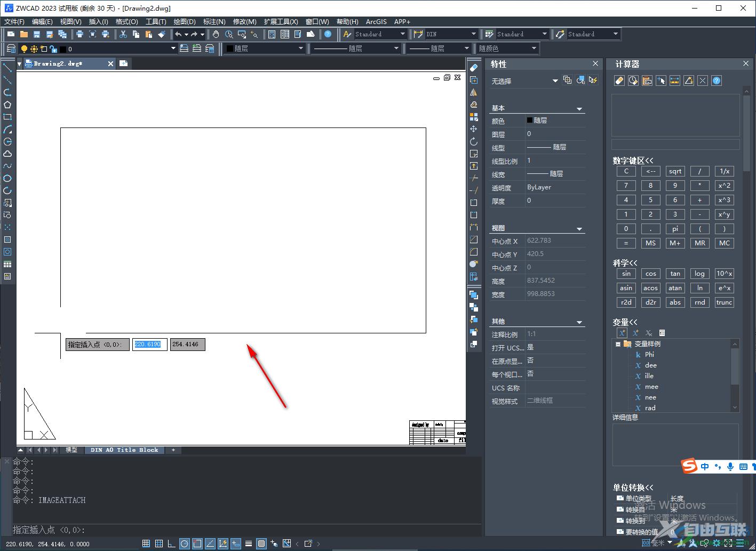
Task: Click the X coordinate input 220.6190
Action: click(x=149, y=345)
